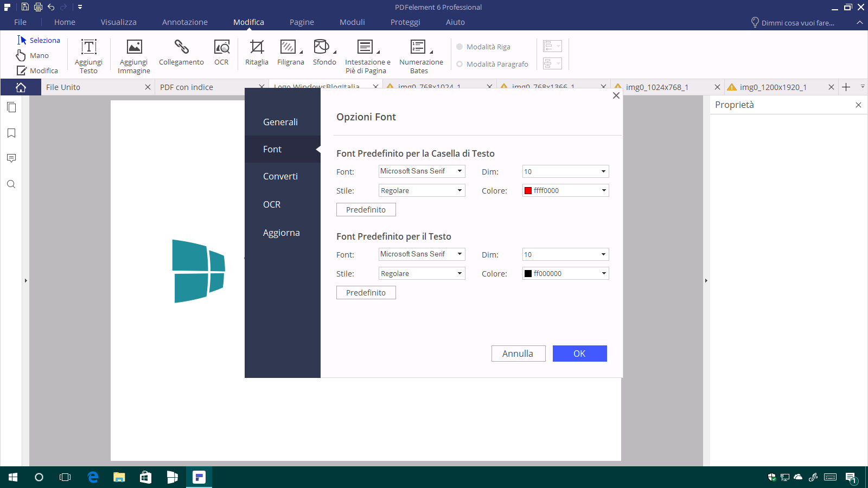The image size is (868, 488).
Task: Select Generali in options sidebar
Action: point(283,122)
